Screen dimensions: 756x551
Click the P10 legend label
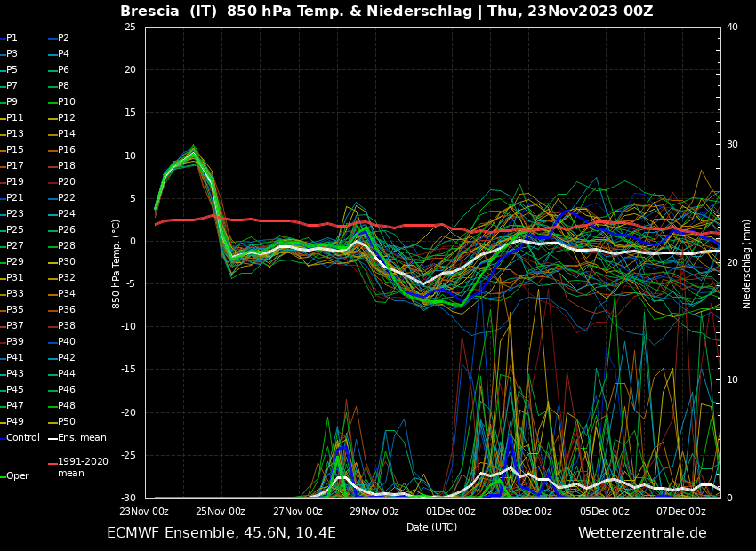click(67, 102)
